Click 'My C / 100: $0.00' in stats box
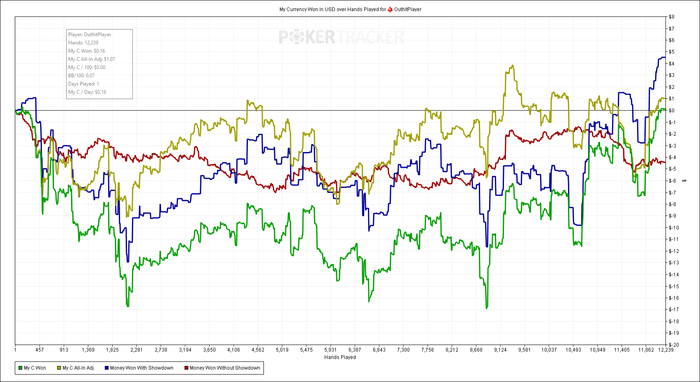 (x=87, y=67)
